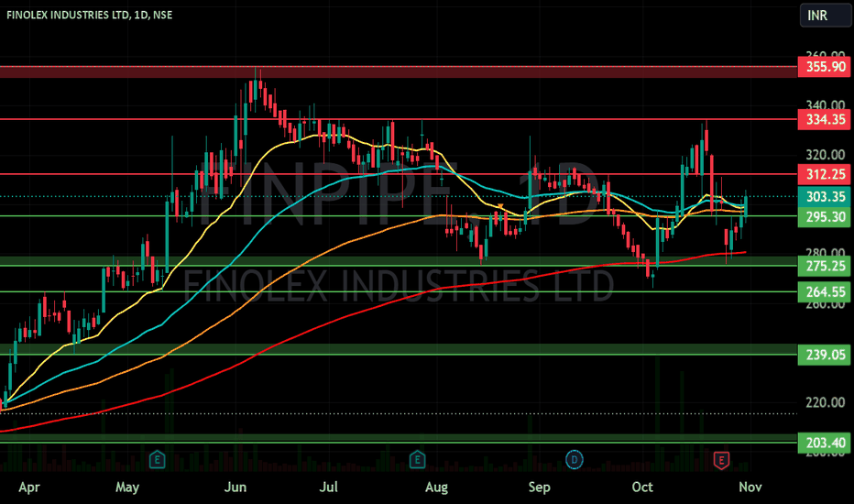This screenshot has width=854, height=504.
Task: Click the Nov label on time axis
Action: tap(750, 487)
